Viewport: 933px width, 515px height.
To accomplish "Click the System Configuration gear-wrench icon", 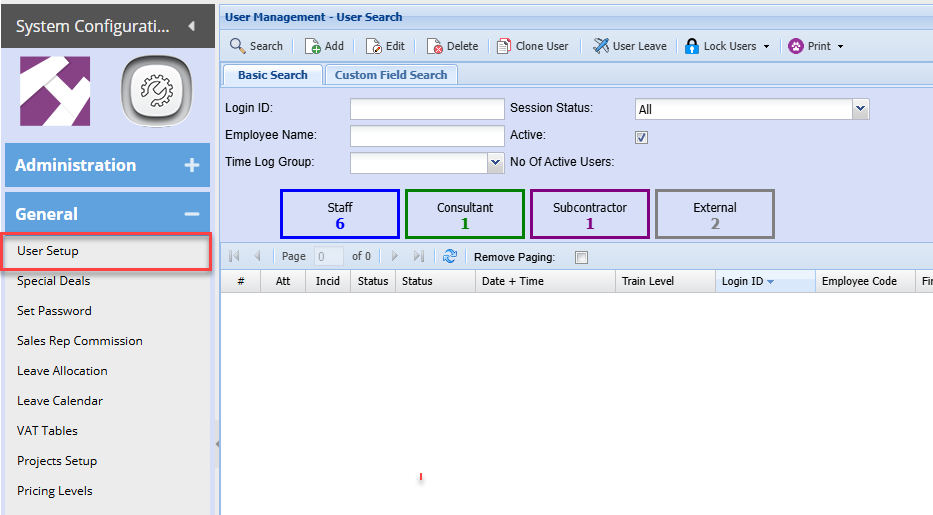I will pyautogui.click(x=156, y=91).
